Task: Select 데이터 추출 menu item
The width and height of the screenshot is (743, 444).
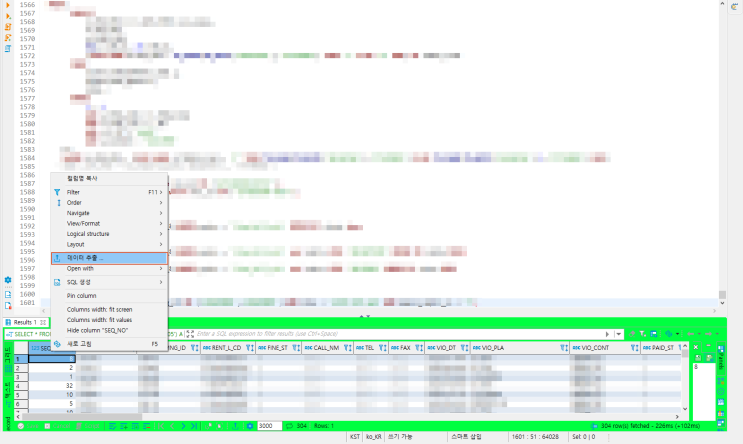Action: click(x=109, y=258)
